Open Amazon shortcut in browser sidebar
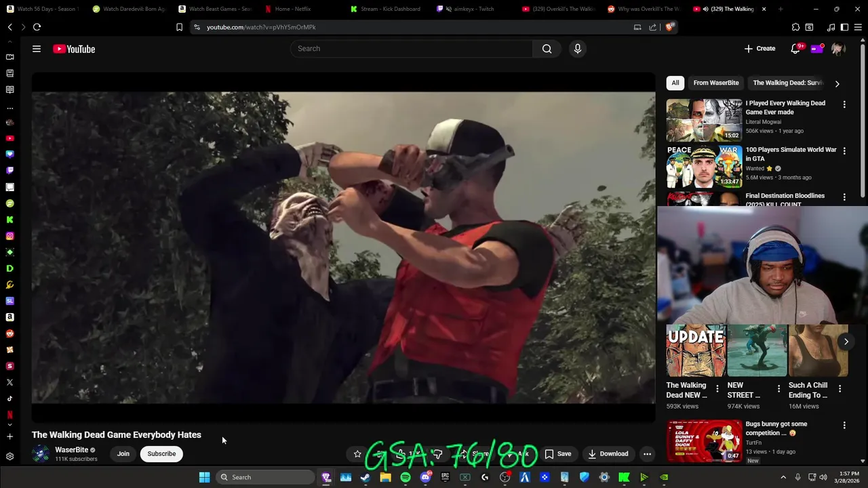Viewport: 868px width, 488px height. pos(9,317)
